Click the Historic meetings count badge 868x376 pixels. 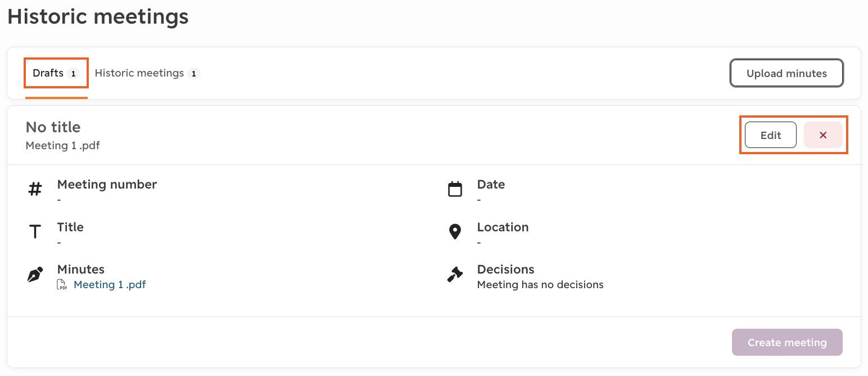click(x=193, y=74)
